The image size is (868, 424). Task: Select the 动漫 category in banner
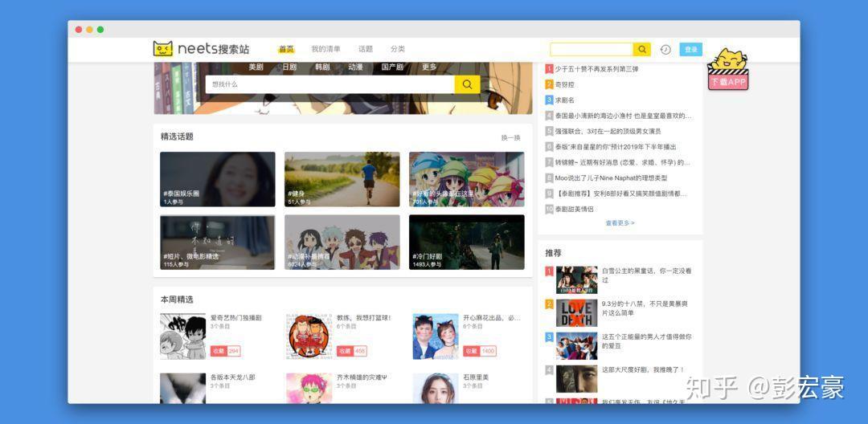tap(355, 67)
